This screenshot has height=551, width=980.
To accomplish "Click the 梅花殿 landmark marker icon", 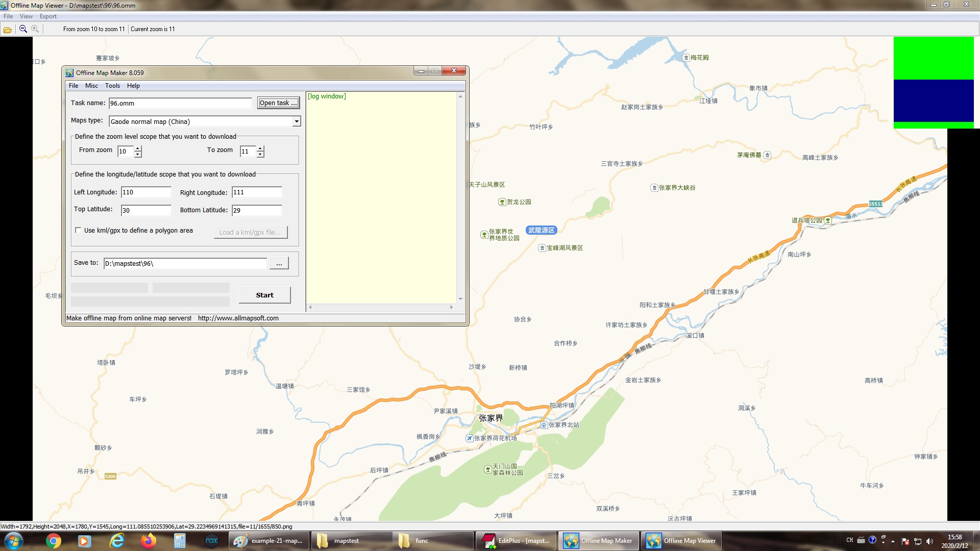I will pyautogui.click(x=686, y=58).
